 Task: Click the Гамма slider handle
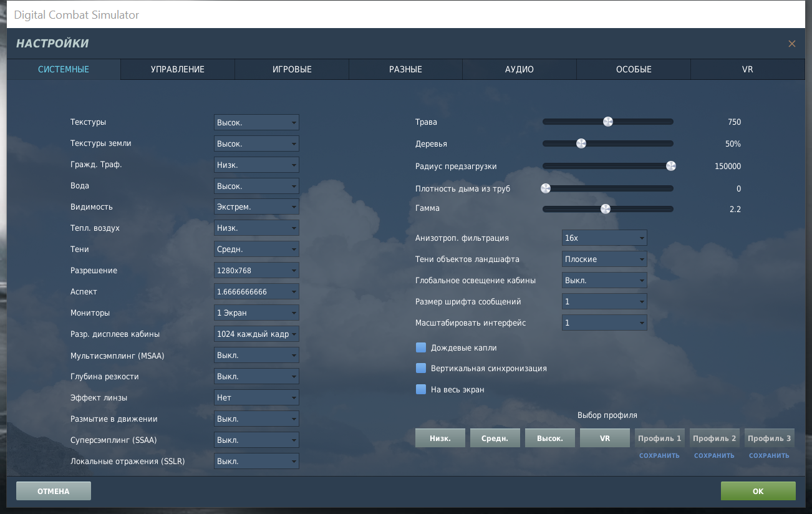click(x=605, y=209)
